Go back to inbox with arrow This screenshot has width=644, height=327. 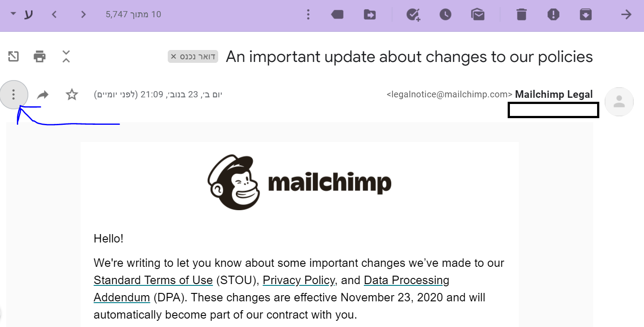[x=626, y=15]
